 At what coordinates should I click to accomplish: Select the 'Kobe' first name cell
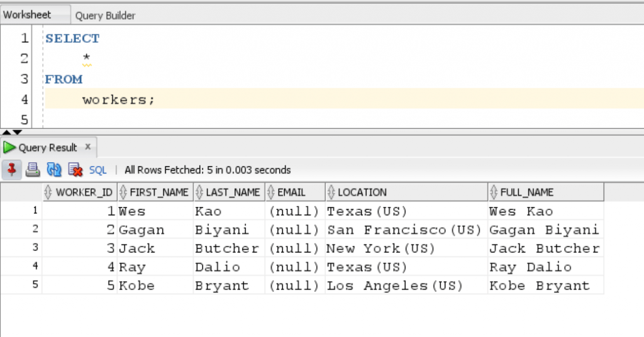pos(155,285)
